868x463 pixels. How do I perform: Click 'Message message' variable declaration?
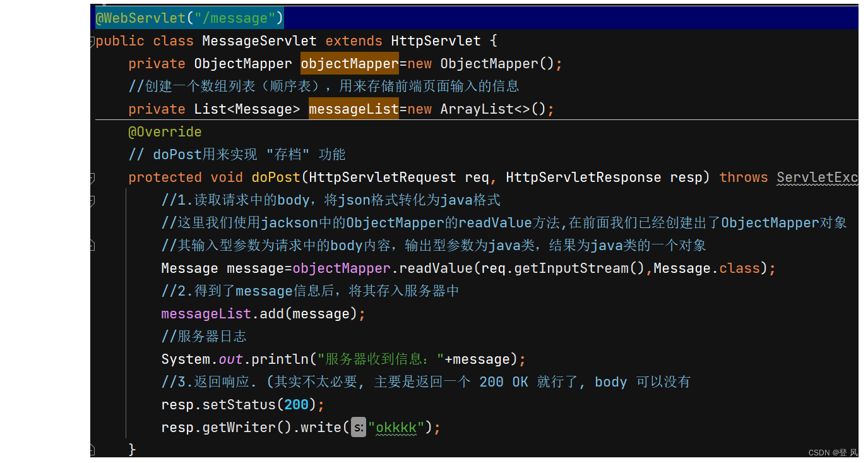tap(223, 268)
